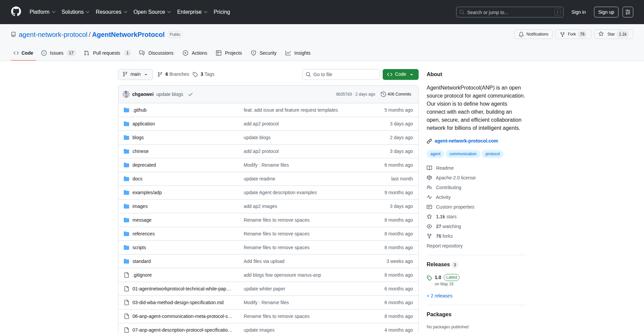Open the Open Source menu
Image resolution: width=644 pixels, height=333 pixels.
point(152,12)
